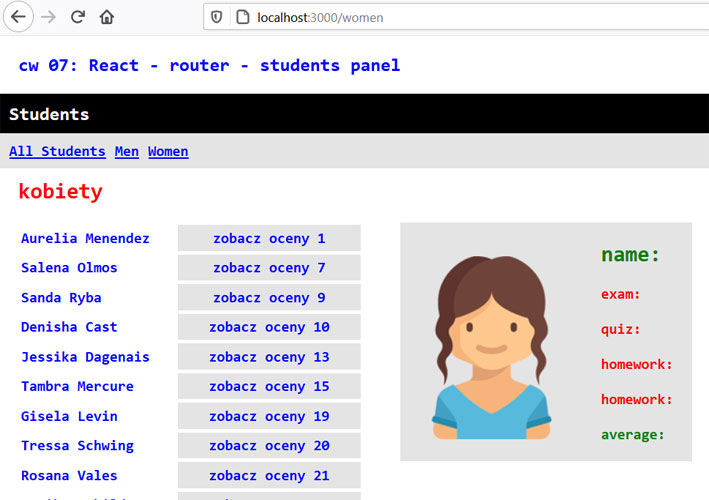The image size is (709, 500).
Task: Click the shield icon in address bar
Action: pos(217,17)
